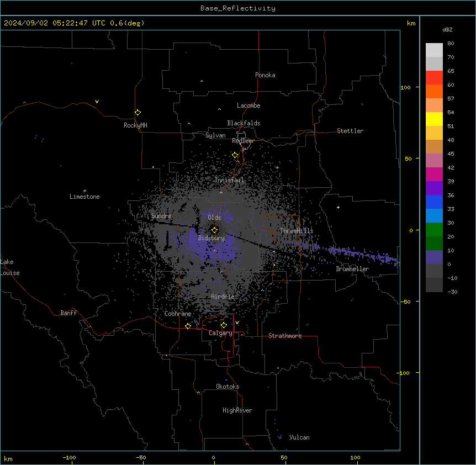Click the Ponoka city label
Viewport: 476px width, 465px height.
click(265, 75)
